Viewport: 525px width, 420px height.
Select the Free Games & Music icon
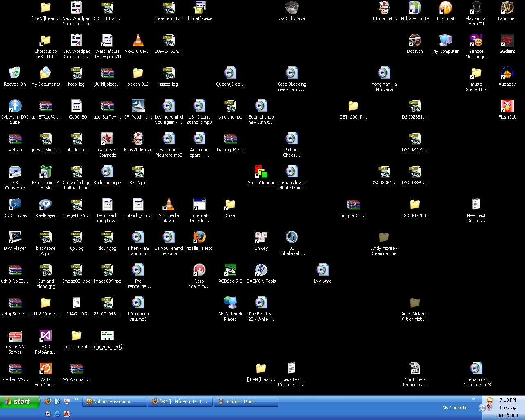point(46,177)
